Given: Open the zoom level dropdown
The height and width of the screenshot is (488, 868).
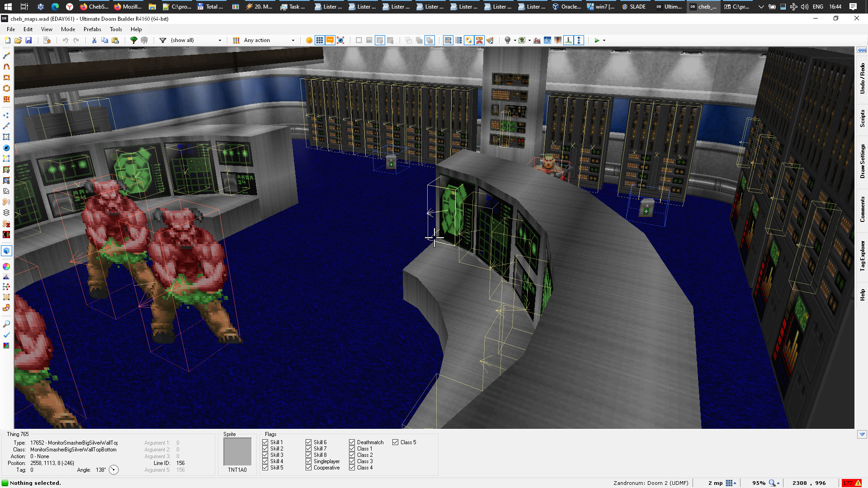Looking at the screenshot, I should [774, 483].
